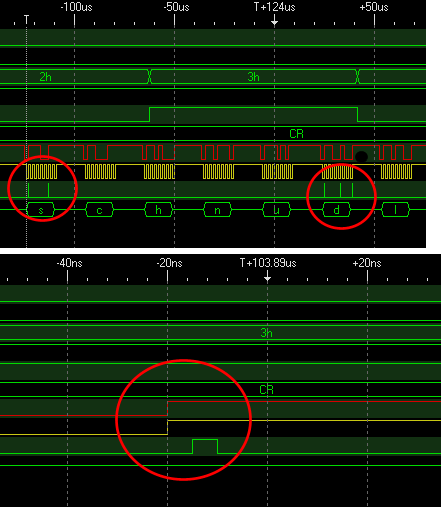
Task: Select decoded byte 'l'
Action: click(395, 210)
